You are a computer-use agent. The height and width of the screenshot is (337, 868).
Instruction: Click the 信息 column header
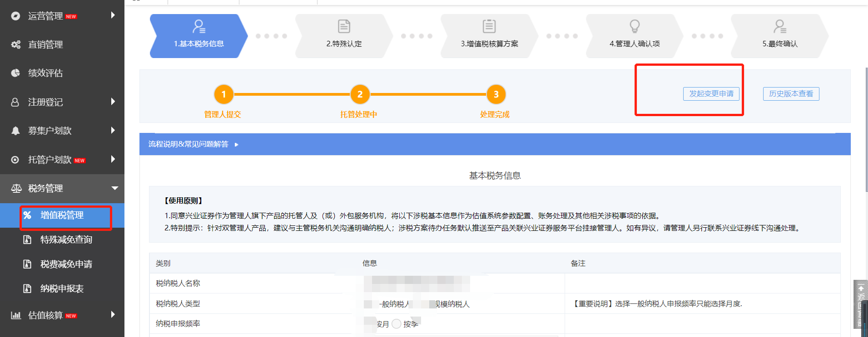click(x=370, y=263)
